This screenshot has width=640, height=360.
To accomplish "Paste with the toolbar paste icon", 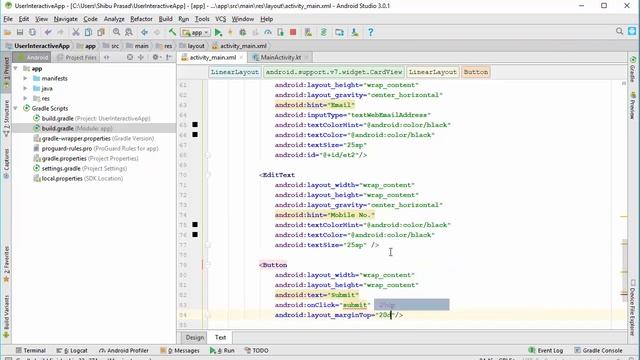I will [x=101, y=32].
